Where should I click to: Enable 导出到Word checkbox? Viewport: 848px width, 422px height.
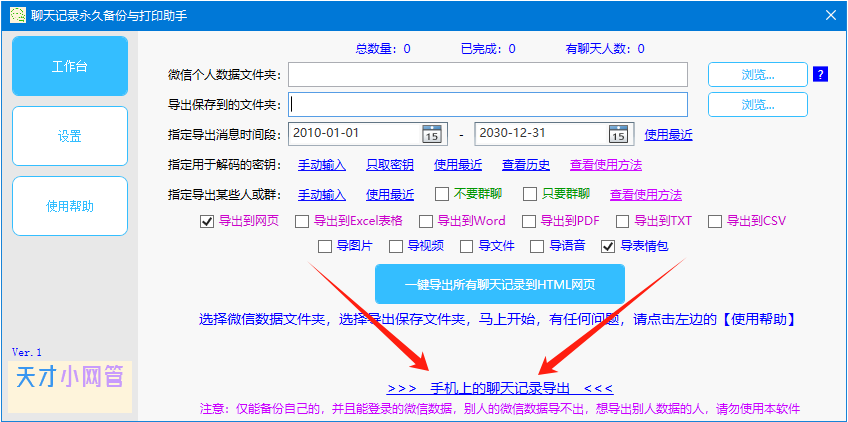(x=426, y=221)
